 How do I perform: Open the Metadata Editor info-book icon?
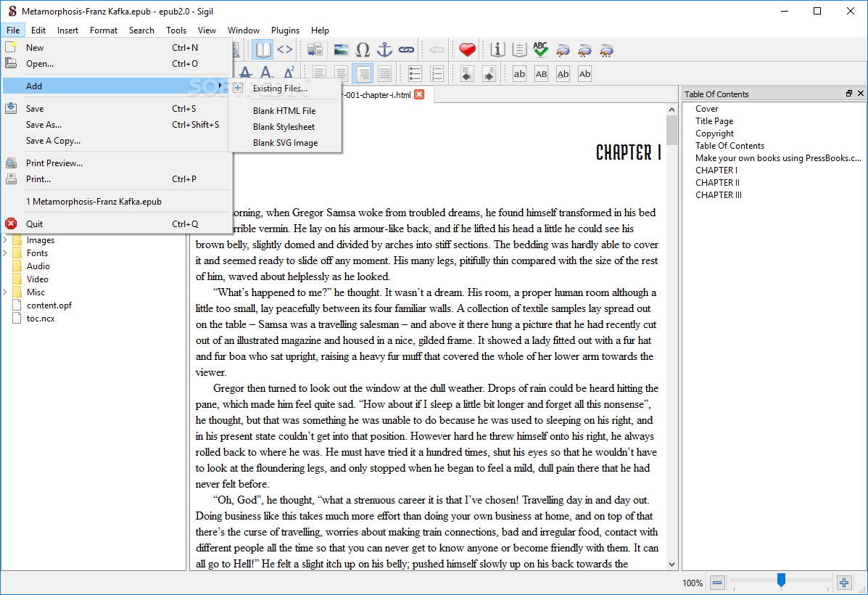coord(497,50)
